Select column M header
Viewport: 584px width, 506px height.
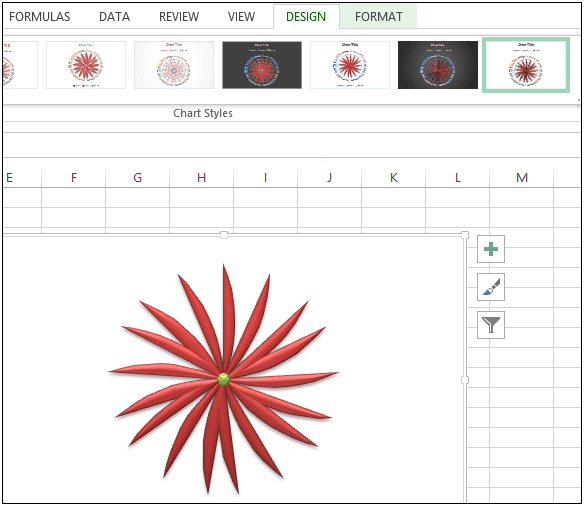point(522,178)
